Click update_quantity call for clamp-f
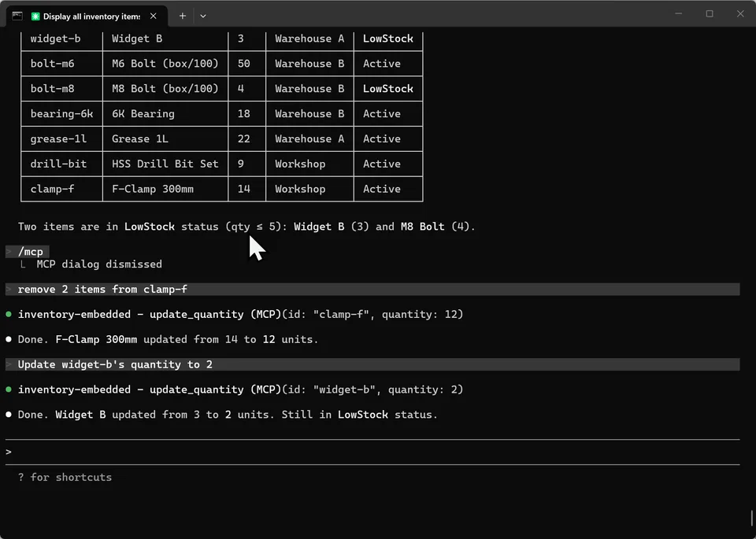The width and height of the screenshot is (756, 539). [240, 314]
